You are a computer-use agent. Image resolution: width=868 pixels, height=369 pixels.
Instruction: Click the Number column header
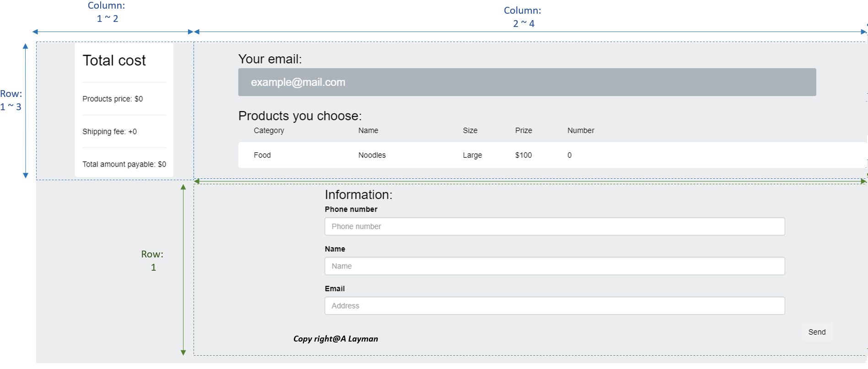point(581,130)
